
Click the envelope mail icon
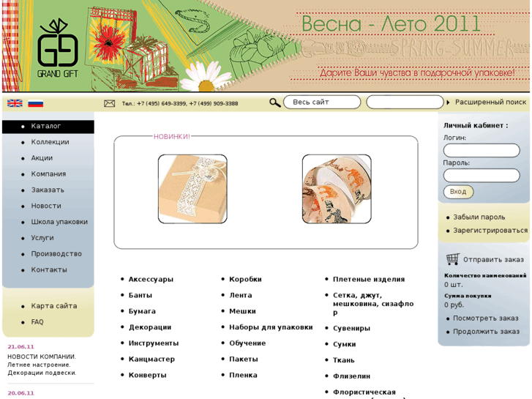point(109,103)
